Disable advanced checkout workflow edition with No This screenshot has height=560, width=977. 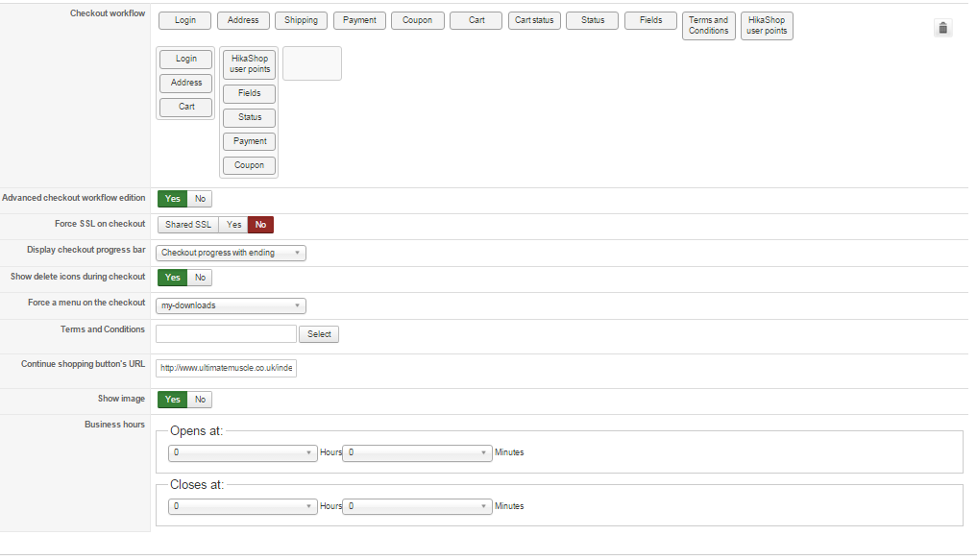point(200,199)
